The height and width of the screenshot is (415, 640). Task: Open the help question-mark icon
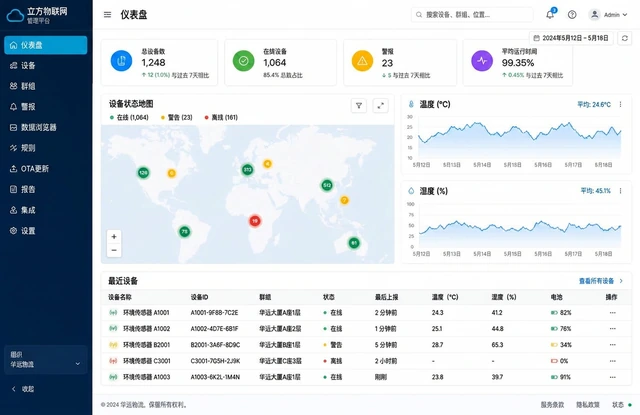(572, 15)
